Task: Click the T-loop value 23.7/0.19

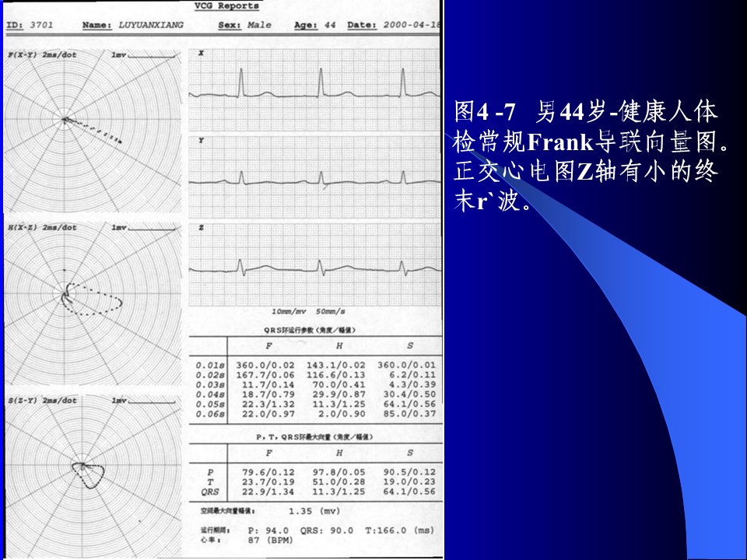Action: click(268, 482)
